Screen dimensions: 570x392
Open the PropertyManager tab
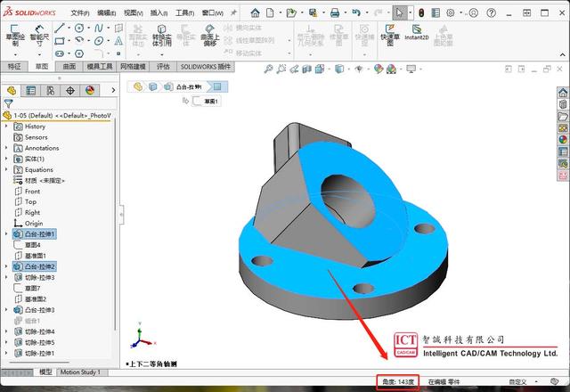tap(30, 91)
